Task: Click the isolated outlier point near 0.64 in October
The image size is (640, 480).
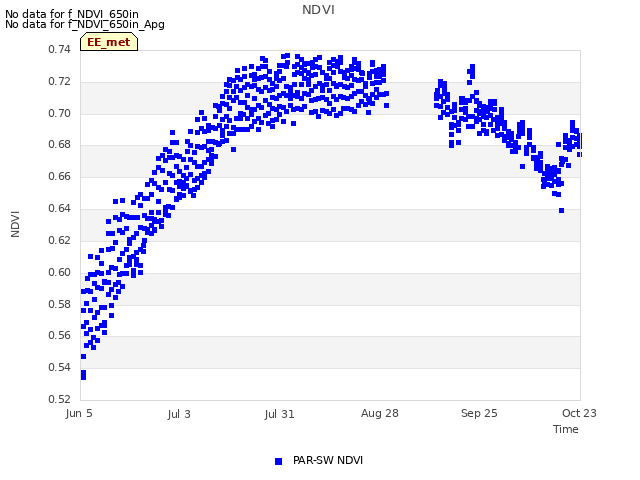Action: click(562, 211)
